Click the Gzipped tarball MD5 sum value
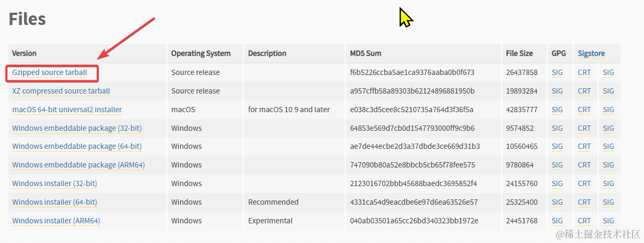The image size is (644, 243). [x=412, y=72]
